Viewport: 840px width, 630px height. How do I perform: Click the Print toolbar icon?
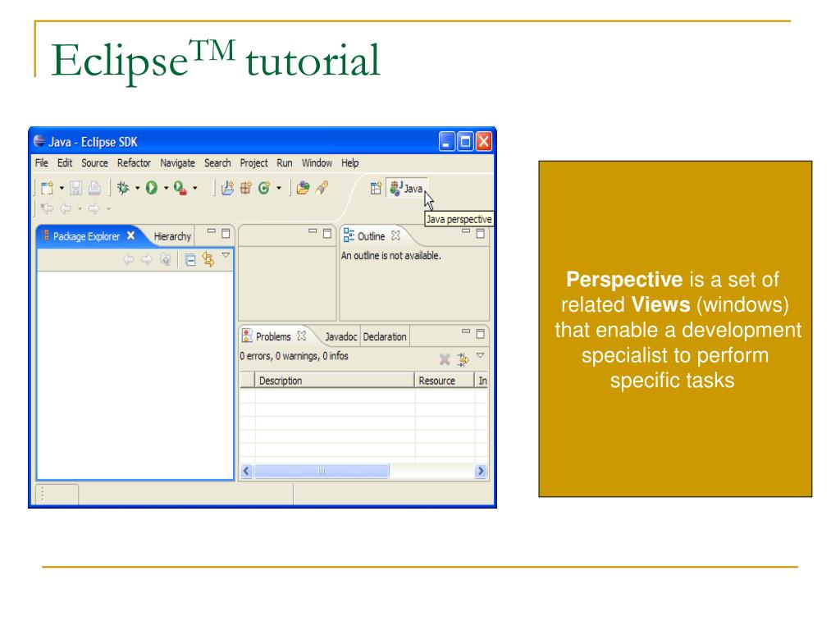pos(94,188)
